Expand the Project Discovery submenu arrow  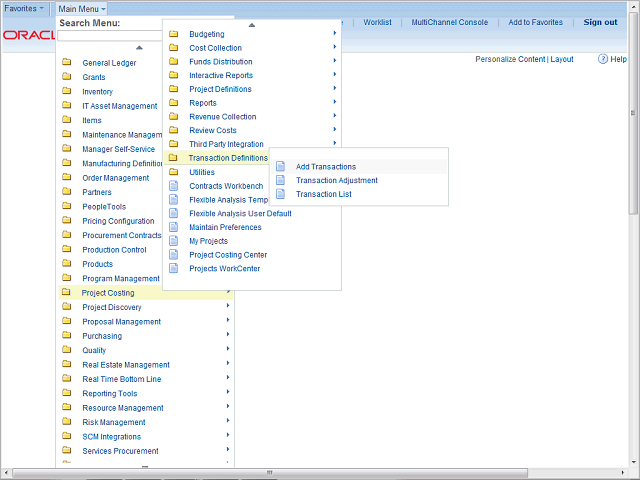point(228,305)
